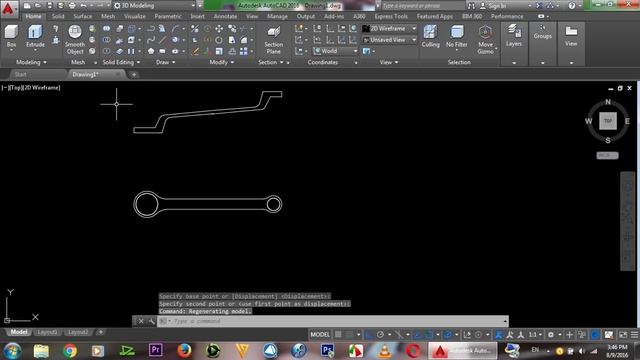Image resolution: width=640 pixels, height=360 pixels.
Task: Click the keyword search box in title bar
Action: pyautogui.click(x=423, y=6)
